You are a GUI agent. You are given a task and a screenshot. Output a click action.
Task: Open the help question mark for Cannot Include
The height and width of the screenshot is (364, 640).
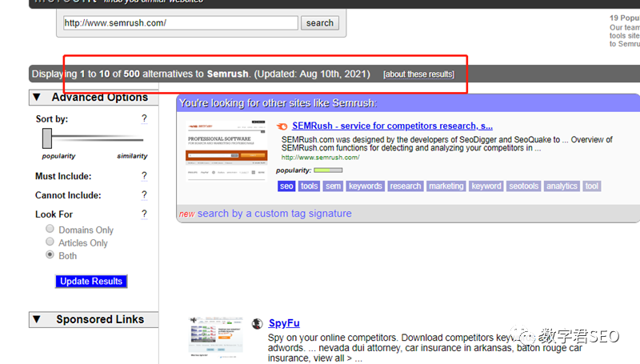point(144,195)
